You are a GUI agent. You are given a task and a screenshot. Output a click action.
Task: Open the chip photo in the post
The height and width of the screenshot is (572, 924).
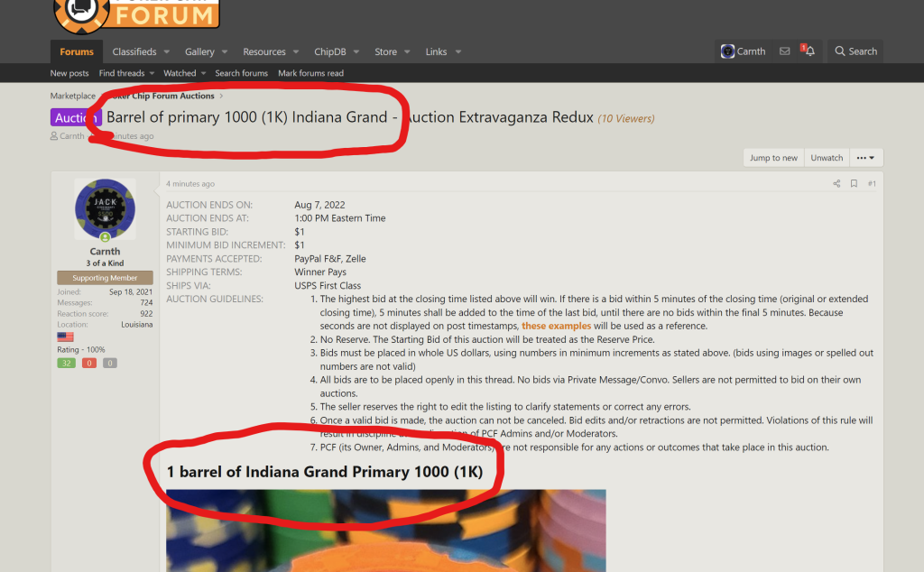coord(386,530)
